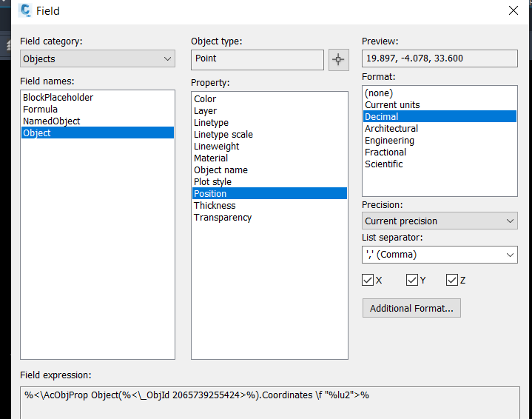Choose Lineweight in Property list
Screen dimensions: 532x419
pyautogui.click(x=216, y=147)
